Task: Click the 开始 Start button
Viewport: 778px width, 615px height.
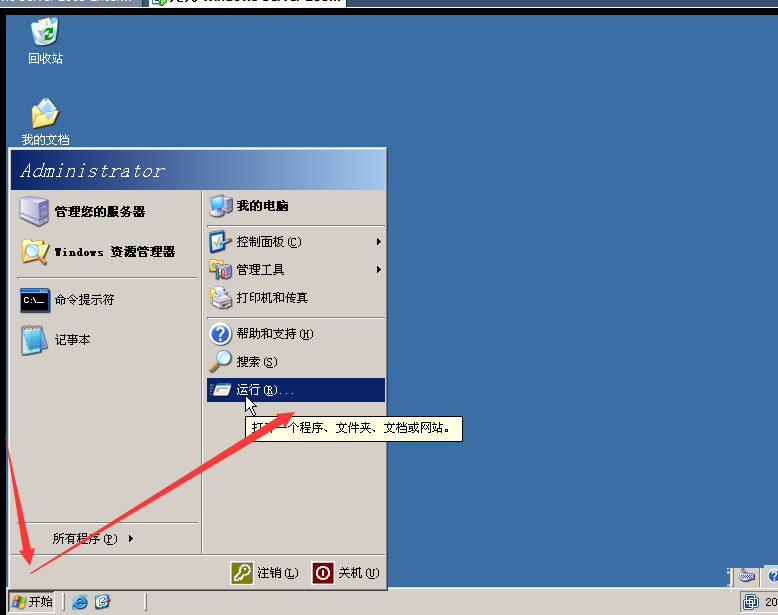Action: coord(32,602)
